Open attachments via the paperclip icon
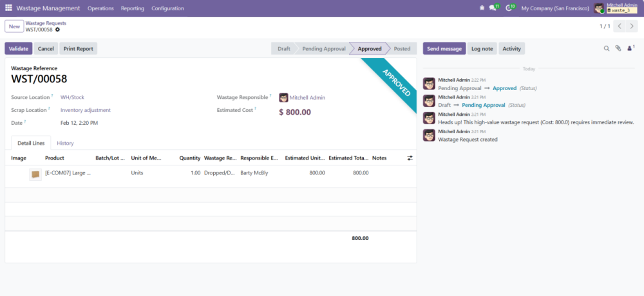The image size is (644, 296). tap(618, 48)
